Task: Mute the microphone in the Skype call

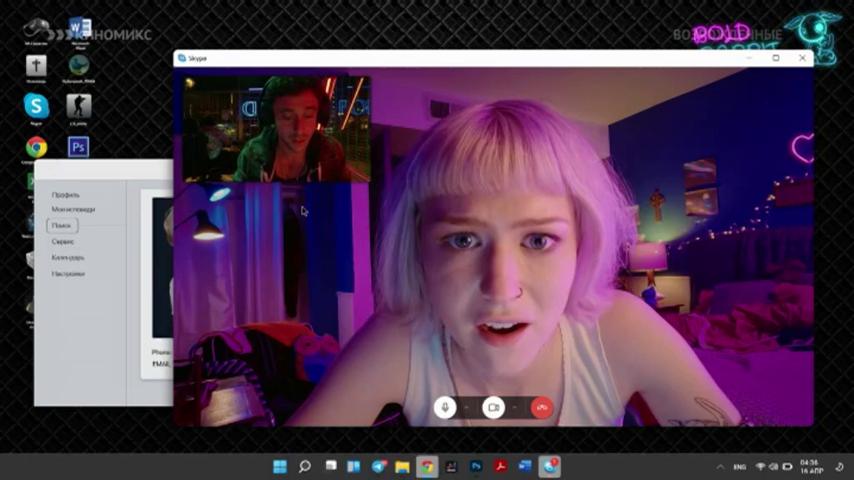Action: 445,408
